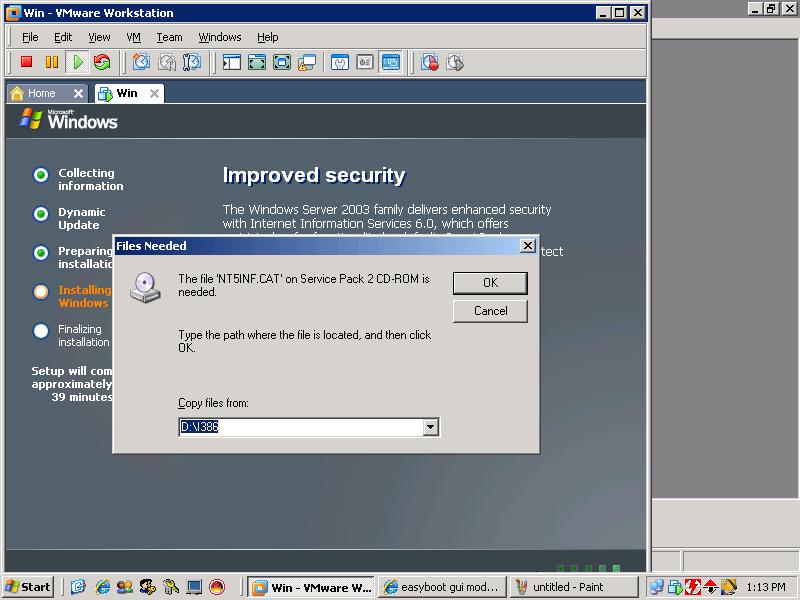Click the VMware tray icon
The image size is (800, 600).
tap(675, 587)
